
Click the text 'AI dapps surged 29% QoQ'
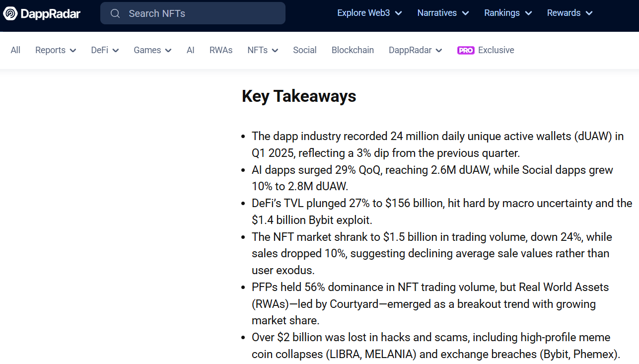click(x=317, y=170)
